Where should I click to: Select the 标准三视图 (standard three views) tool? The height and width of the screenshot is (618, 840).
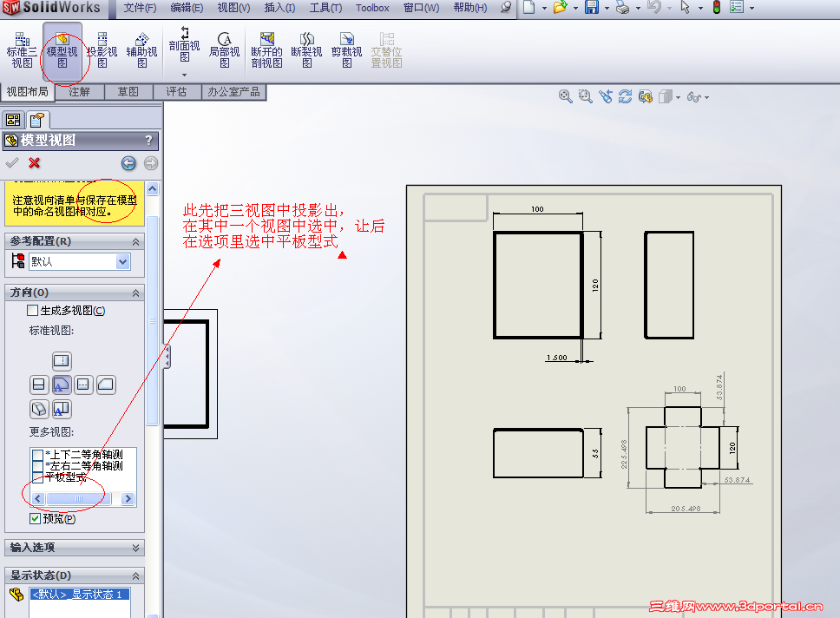tap(22, 49)
